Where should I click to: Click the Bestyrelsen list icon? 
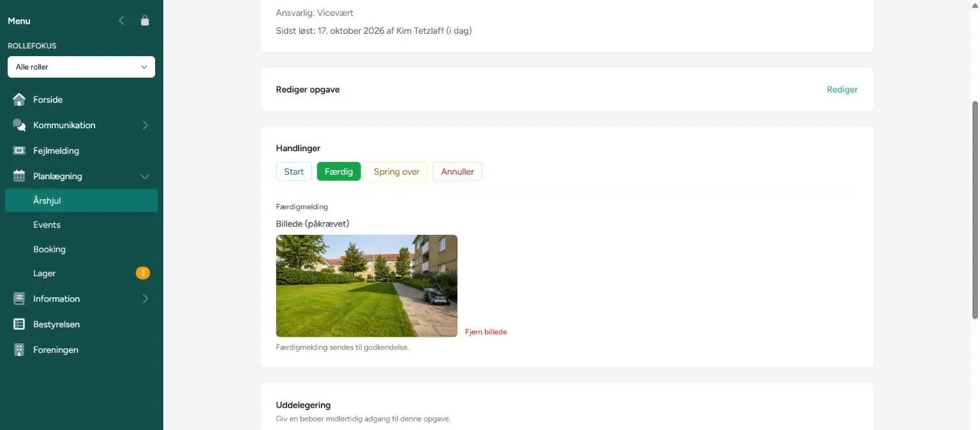19,324
